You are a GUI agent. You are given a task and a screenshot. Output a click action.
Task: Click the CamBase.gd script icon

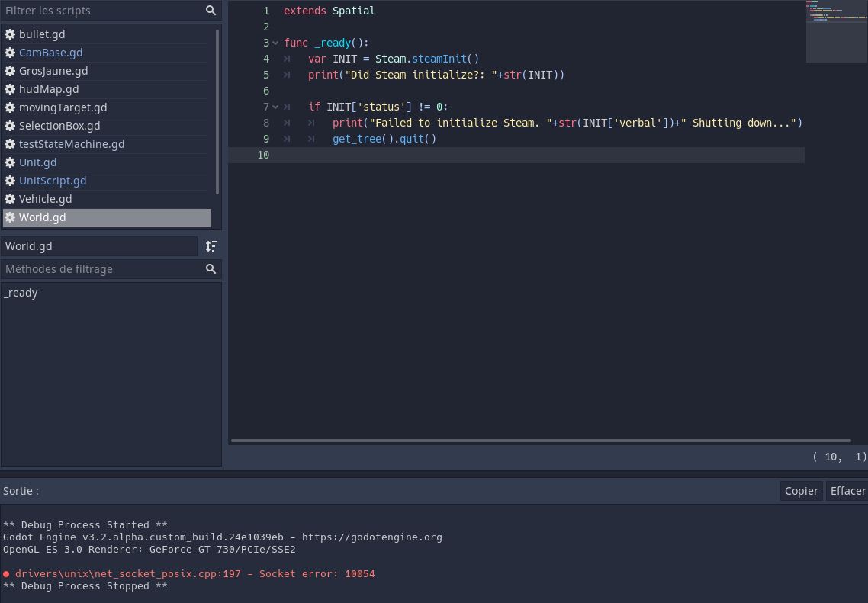coord(10,53)
